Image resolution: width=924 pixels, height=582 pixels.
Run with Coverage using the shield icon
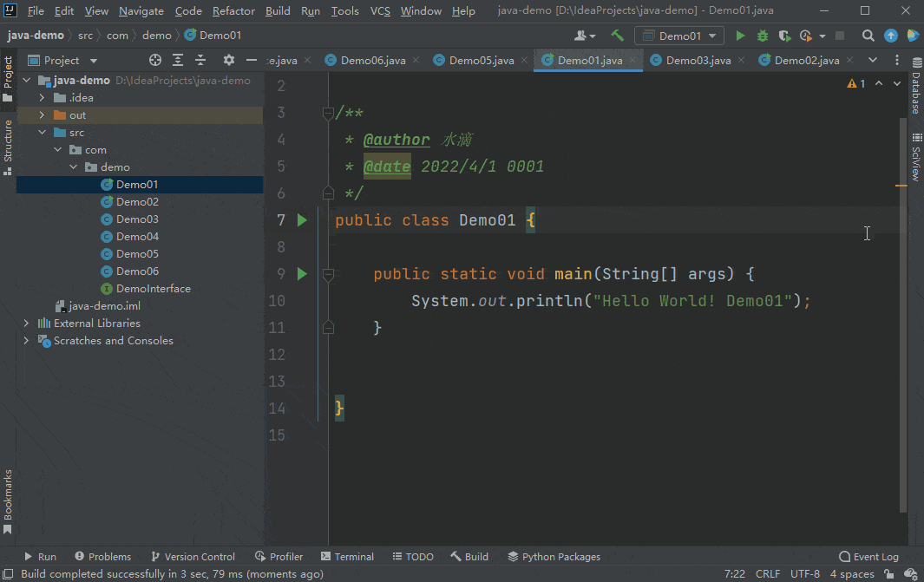pos(783,35)
